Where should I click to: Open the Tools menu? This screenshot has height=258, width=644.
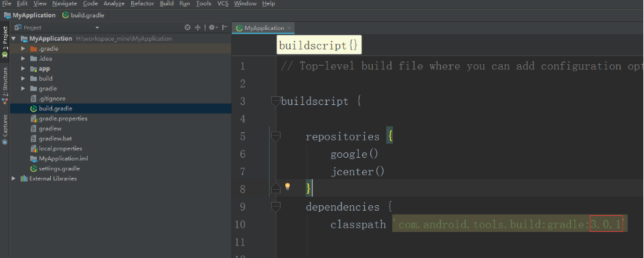click(x=204, y=4)
